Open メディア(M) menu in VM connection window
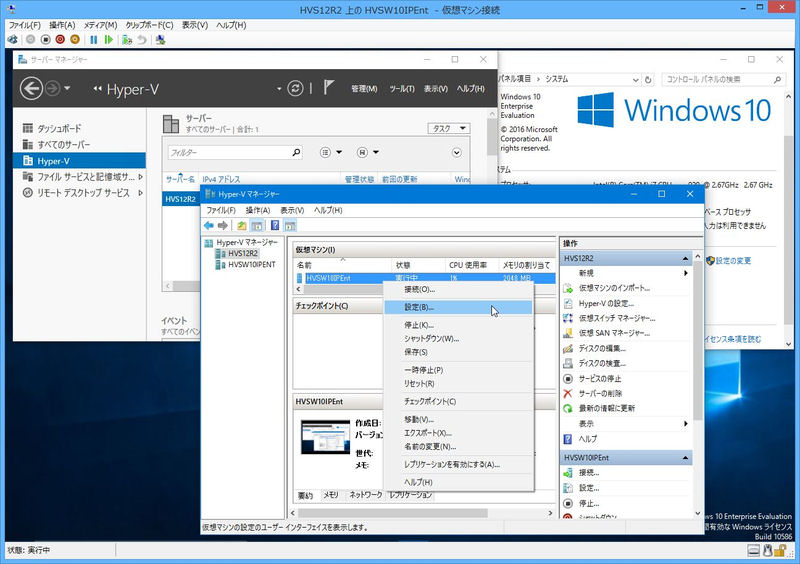 tap(101, 25)
